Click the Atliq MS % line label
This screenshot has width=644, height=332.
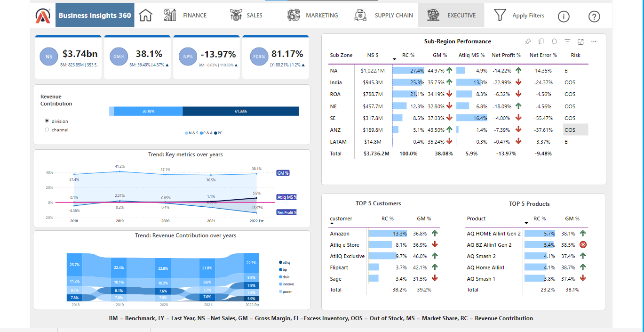(x=286, y=197)
